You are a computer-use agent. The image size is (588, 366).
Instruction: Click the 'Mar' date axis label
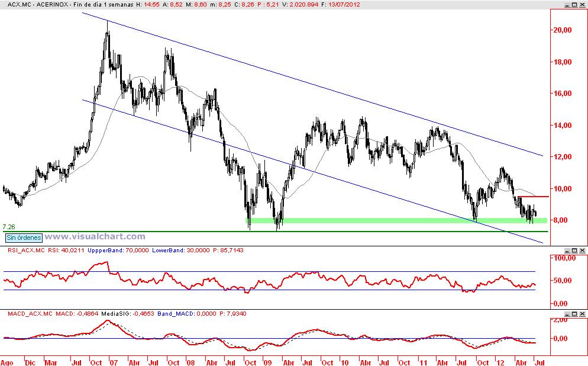(51, 362)
